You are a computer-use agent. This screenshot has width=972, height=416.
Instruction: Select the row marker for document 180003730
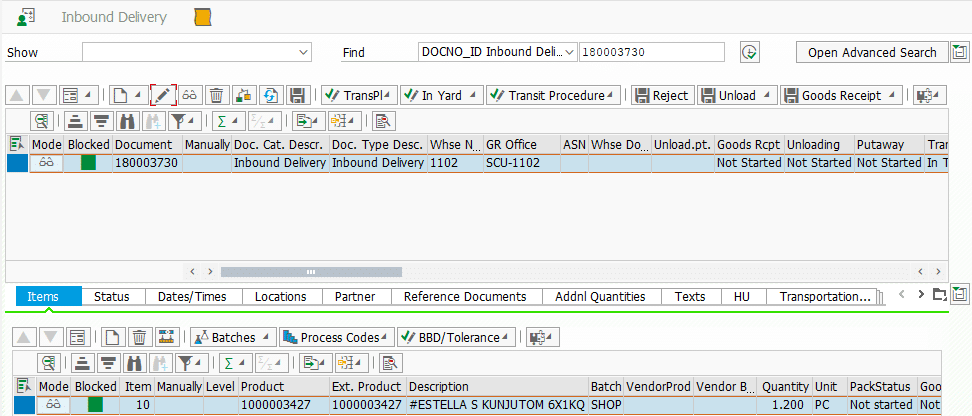tap(17, 163)
